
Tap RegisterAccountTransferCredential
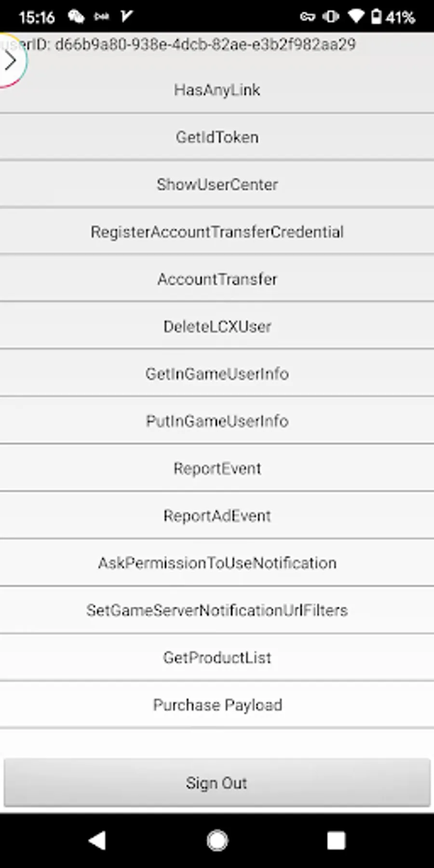[217, 232]
